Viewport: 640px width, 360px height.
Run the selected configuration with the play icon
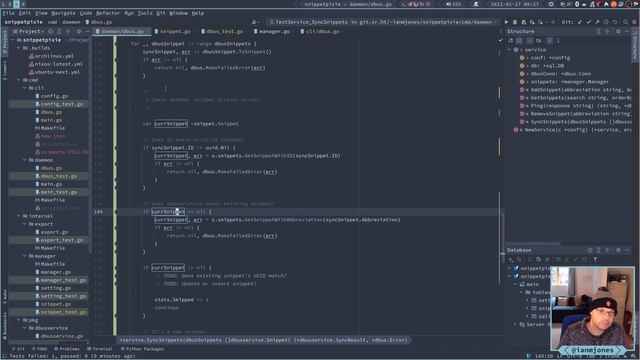(x=506, y=22)
